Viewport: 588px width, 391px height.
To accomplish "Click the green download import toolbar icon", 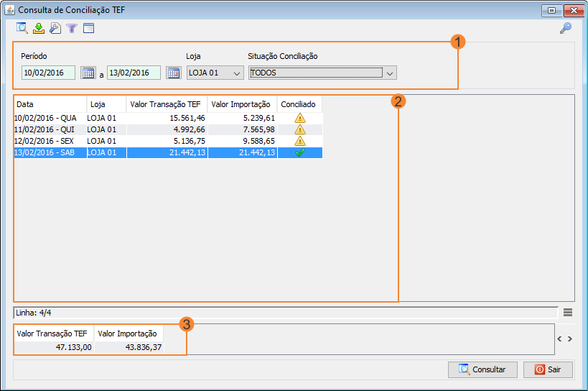I will (x=39, y=28).
